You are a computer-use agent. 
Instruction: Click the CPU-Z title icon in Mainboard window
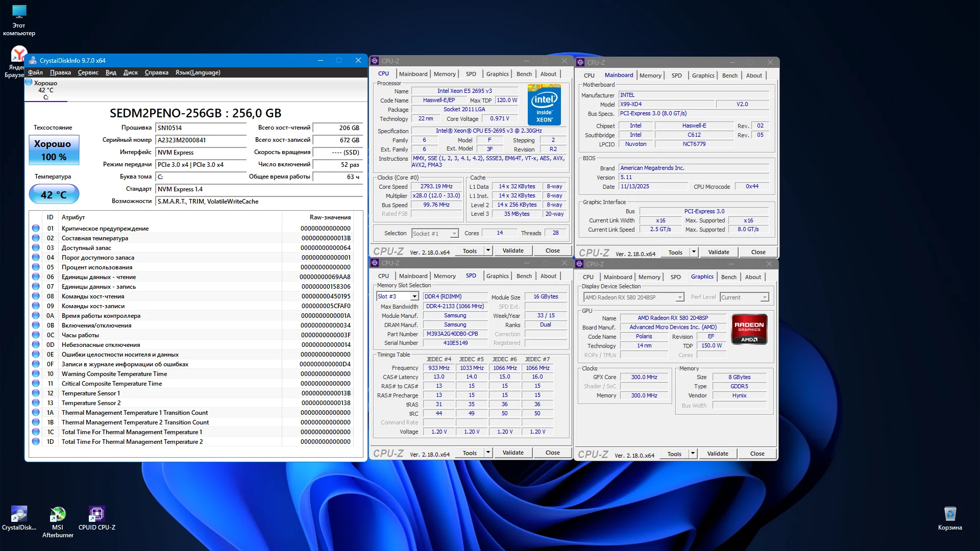click(580, 62)
